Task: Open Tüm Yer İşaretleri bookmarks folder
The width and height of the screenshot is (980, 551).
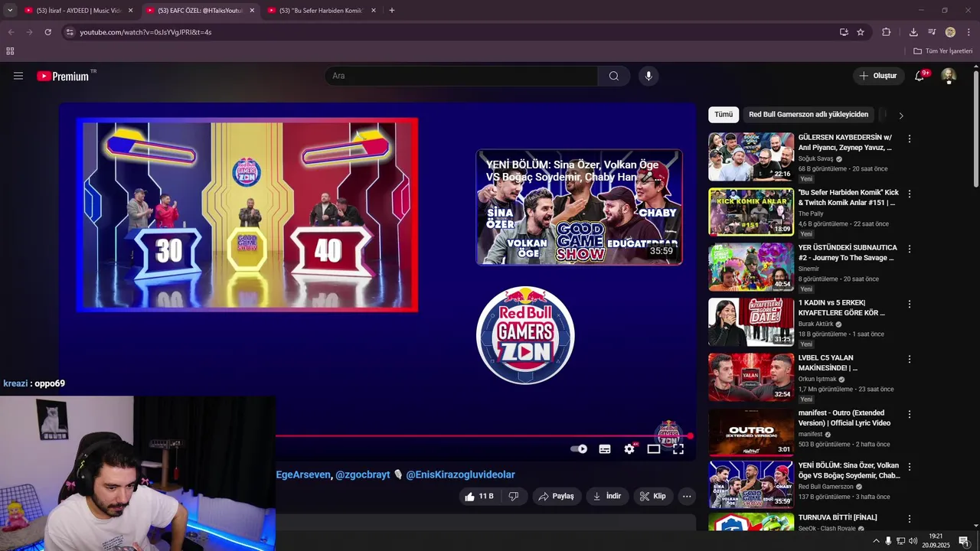Action: 943,51
